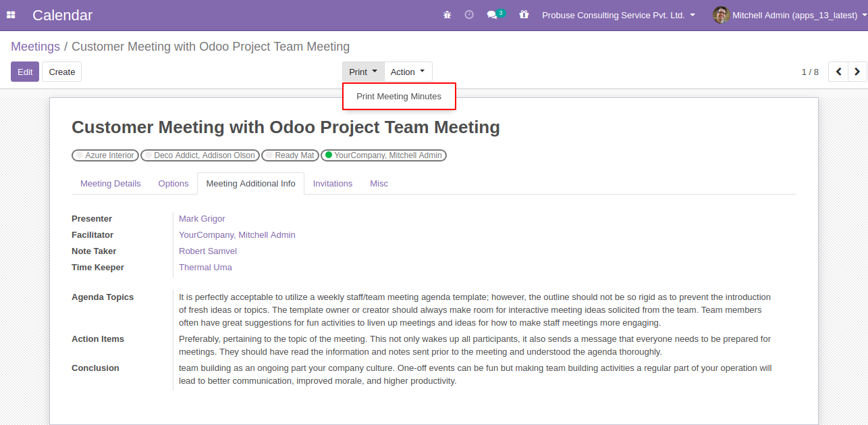Click the Create button
Image resolution: width=868 pixels, height=425 pixels.
click(62, 72)
